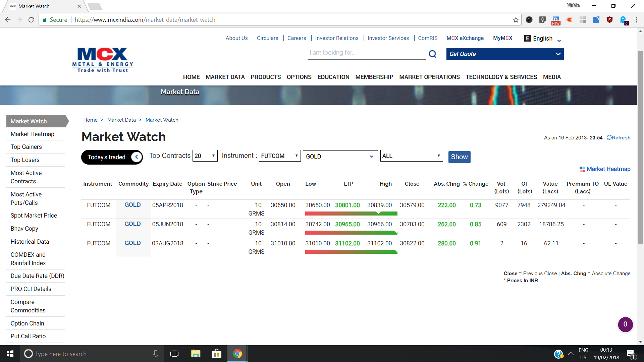644x362 pixels.
Task: Open the Action Center notification icon
Action: tap(631, 354)
